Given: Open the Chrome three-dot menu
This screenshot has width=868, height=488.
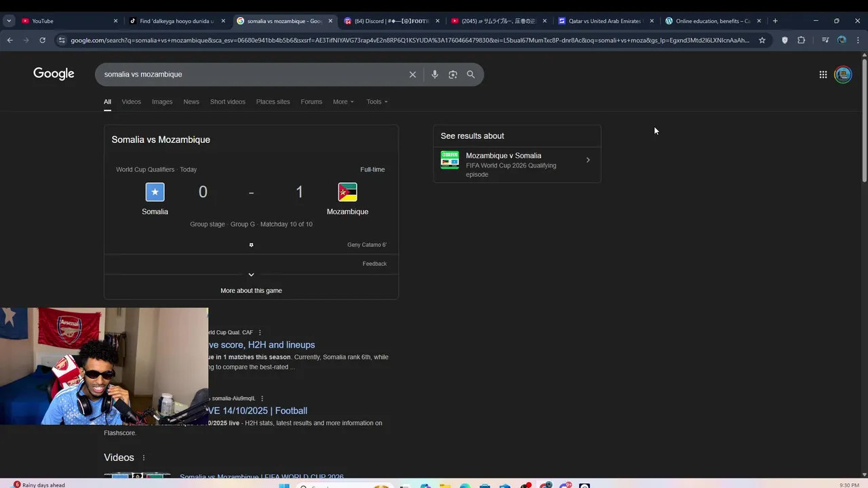Looking at the screenshot, I should (x=858, y=40).
